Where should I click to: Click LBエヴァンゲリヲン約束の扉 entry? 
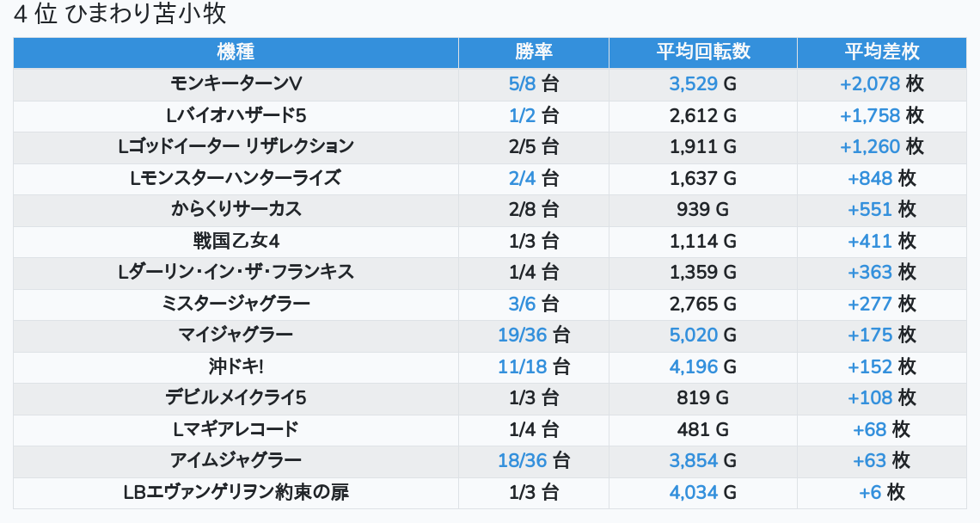click(236, 492)
